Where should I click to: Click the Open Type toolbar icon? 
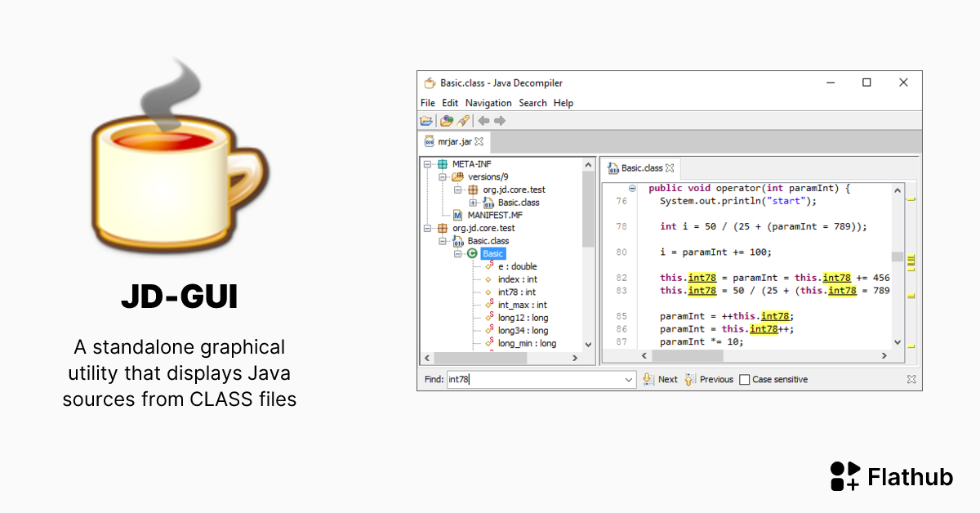pos(446,121)
